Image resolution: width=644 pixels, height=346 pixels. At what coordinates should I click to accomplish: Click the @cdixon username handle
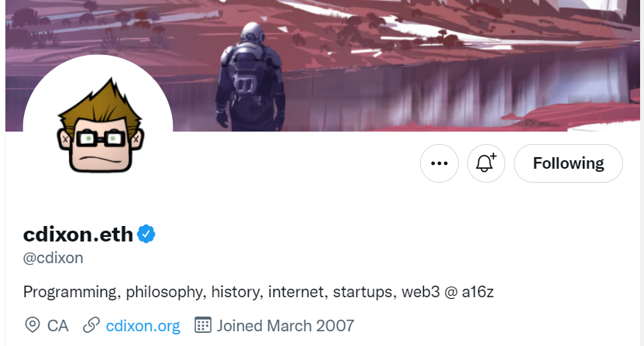pyautogui.click(x=53, y=258)
